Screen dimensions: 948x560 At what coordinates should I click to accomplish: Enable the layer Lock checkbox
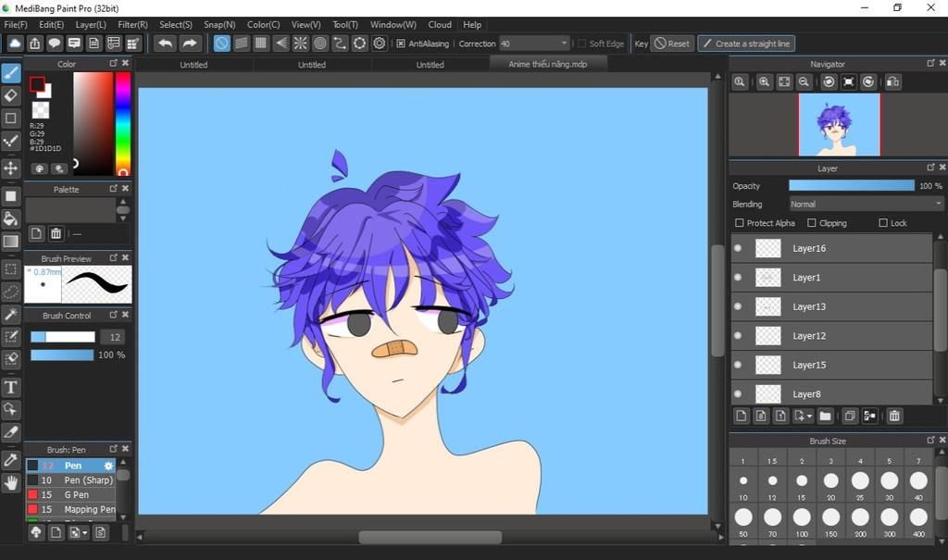tap(882, 223)
